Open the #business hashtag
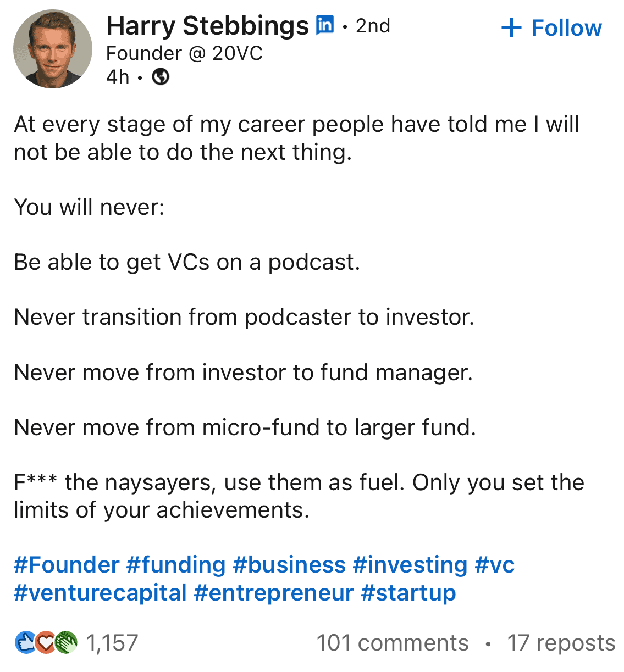 click(289, 565)
